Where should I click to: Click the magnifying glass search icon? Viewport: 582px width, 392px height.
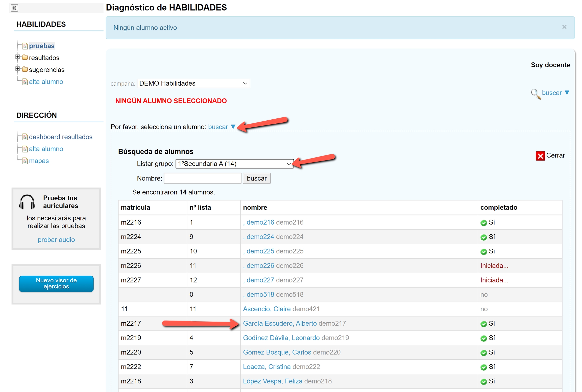click(x=535, y=94)
